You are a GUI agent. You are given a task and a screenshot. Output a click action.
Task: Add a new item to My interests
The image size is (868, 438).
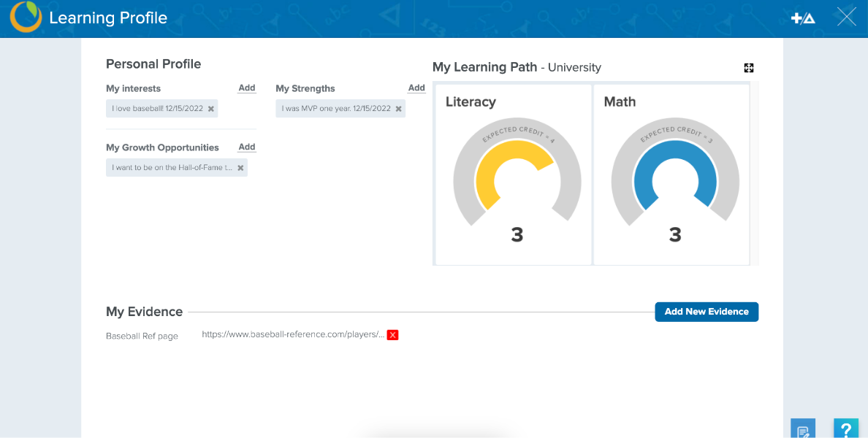tap(247, 88)
